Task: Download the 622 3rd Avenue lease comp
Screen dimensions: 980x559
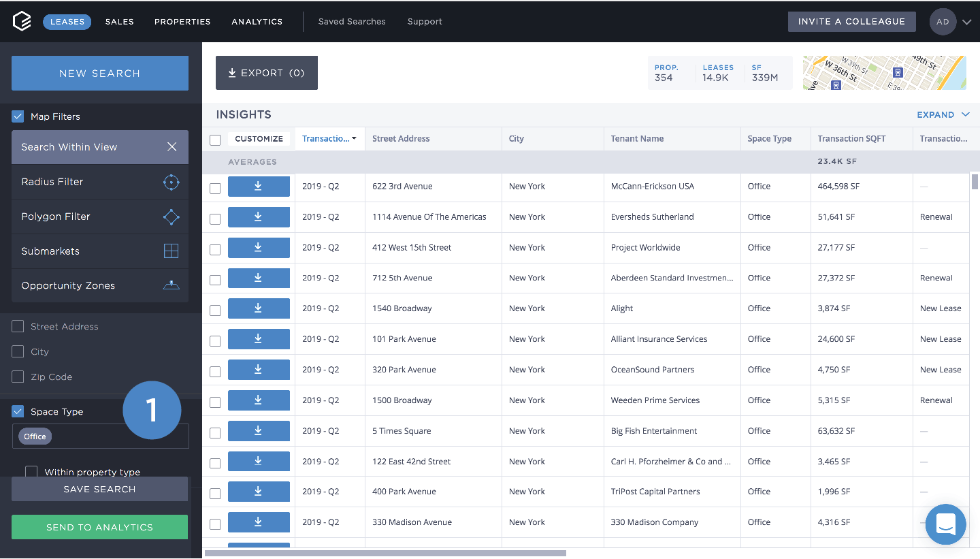Action: tap(259, 186)
